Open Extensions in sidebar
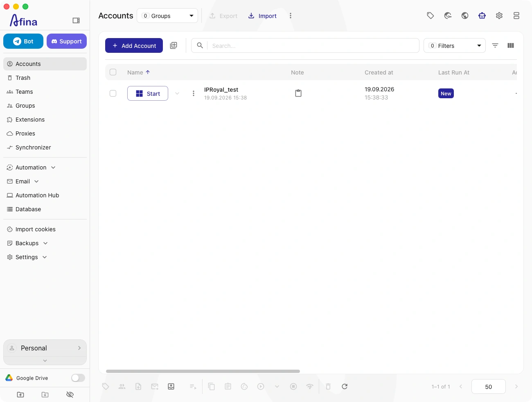This screenshot has width=532, height=402. tap(45, 120)
